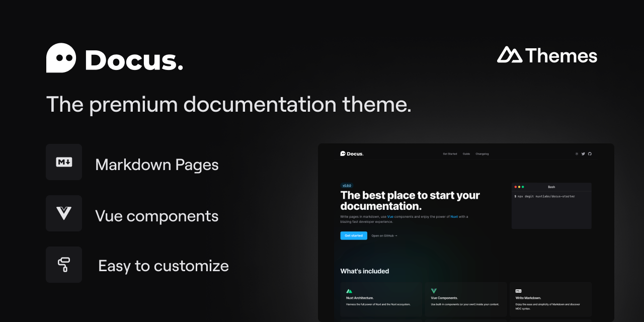Click the paint roller Easy to customize icon
The width and height of the screenshot is (644, 322).
(63, 265)
